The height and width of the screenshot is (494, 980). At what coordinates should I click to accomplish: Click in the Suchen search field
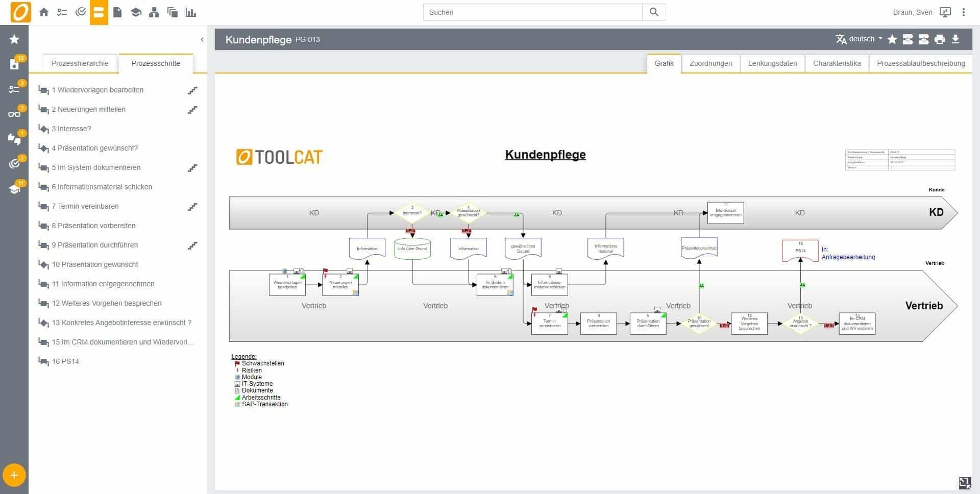532,12
